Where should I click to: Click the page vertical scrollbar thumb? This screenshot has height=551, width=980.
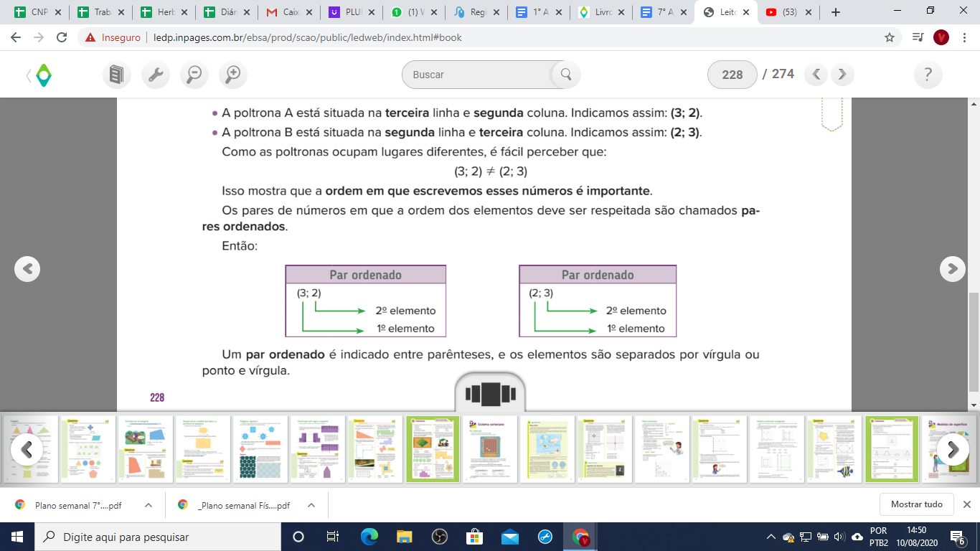coord(974,342)
